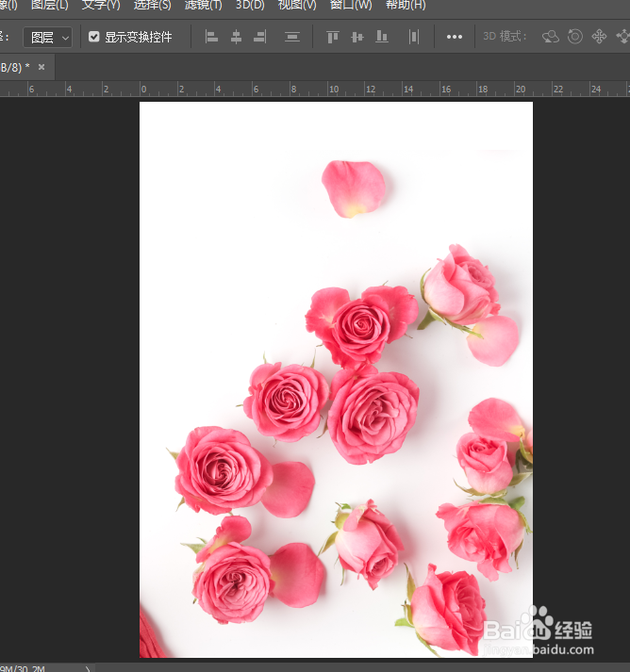
Task: Click the horizontal ruler at mark 10
Action: point(333,90)
